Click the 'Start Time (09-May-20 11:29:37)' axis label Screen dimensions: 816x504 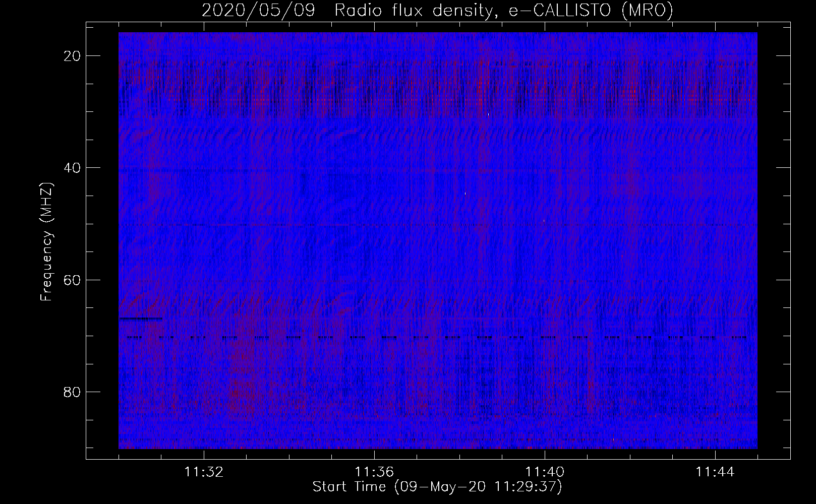437,487
